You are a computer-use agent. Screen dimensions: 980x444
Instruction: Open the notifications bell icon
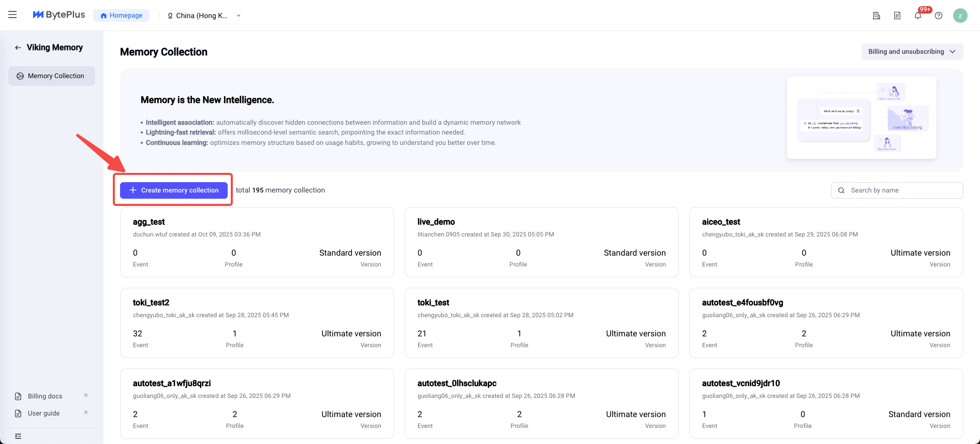point(918,16)
